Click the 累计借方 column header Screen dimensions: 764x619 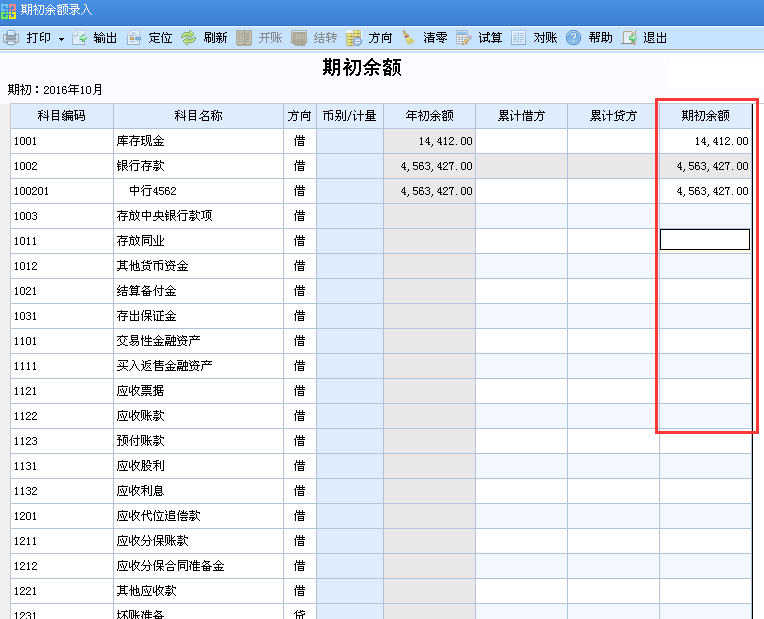[521, 116]
